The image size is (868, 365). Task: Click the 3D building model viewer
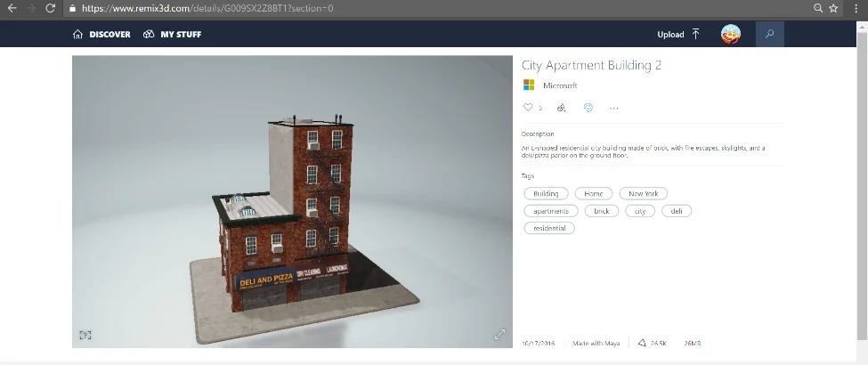pyautogui.click(x=292, y=201)
